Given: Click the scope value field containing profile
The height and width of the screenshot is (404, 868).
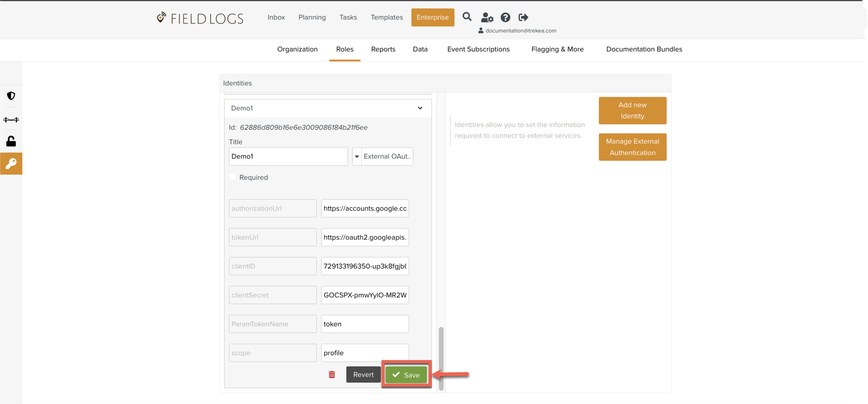Looking at the screenshot, I should [x=365, y=353].
